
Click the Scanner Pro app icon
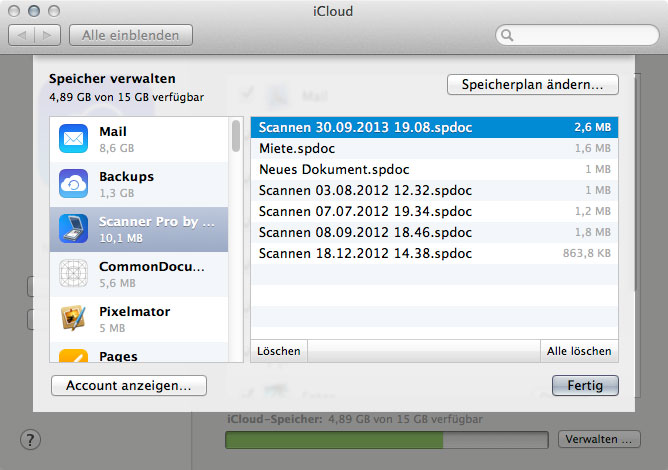(74, 229)
